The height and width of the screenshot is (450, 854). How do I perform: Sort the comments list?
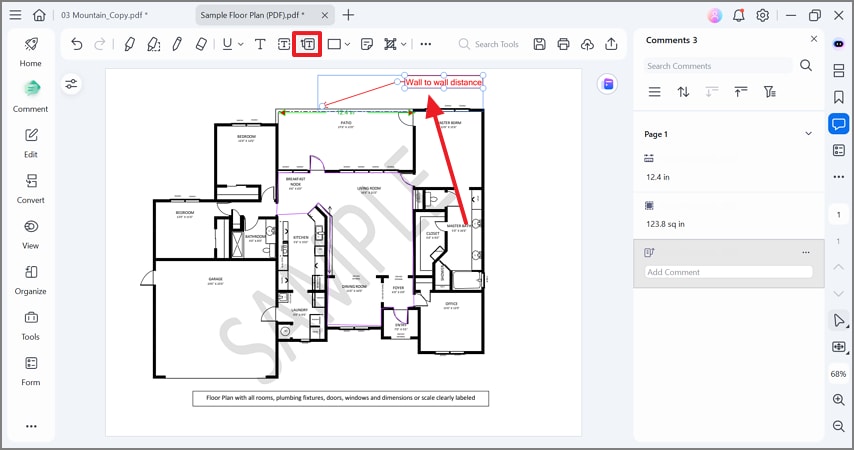pyautogui.click(x=683, y=92)
